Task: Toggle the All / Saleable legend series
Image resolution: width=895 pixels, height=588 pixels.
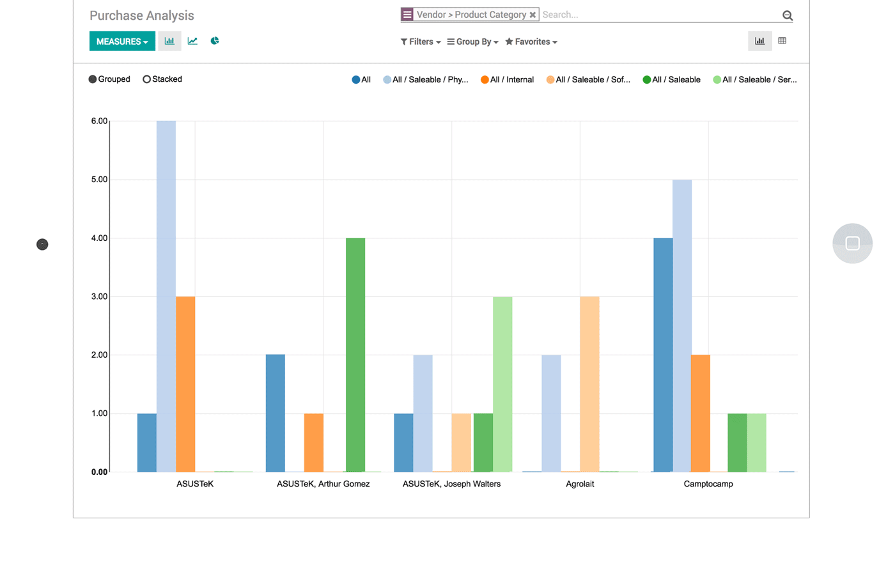Action: tap(671, 80)
